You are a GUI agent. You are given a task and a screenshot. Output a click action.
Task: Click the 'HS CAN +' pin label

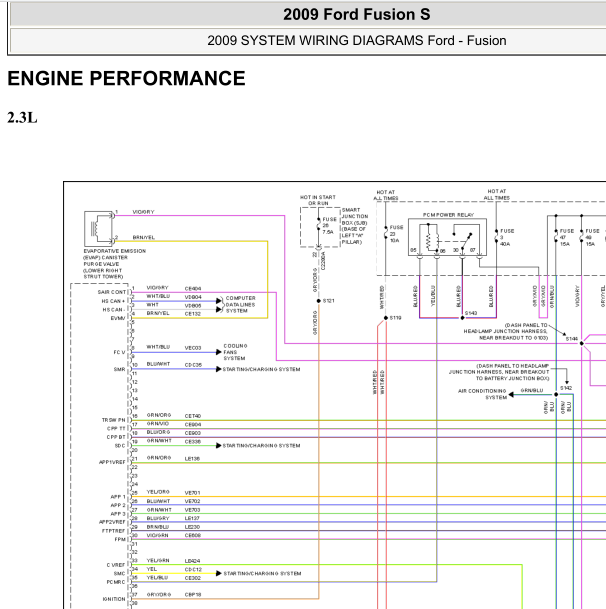[x=113, y=301]
